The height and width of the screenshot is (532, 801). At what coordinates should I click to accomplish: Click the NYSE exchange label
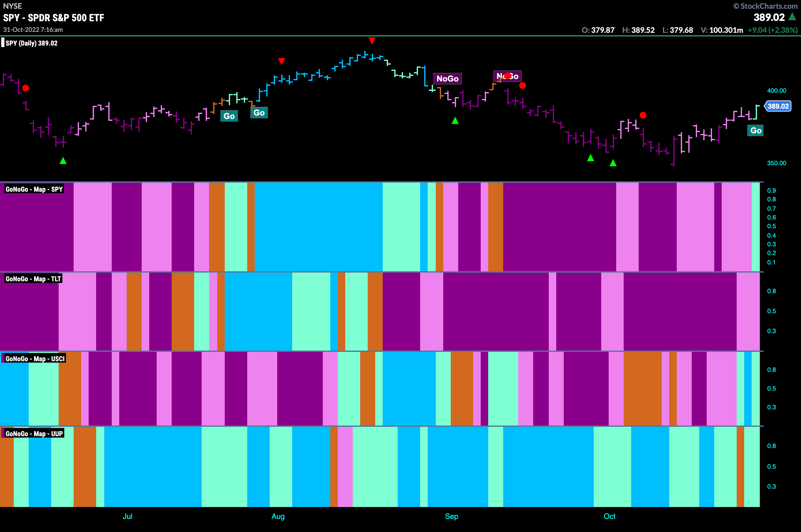point(12,6)
